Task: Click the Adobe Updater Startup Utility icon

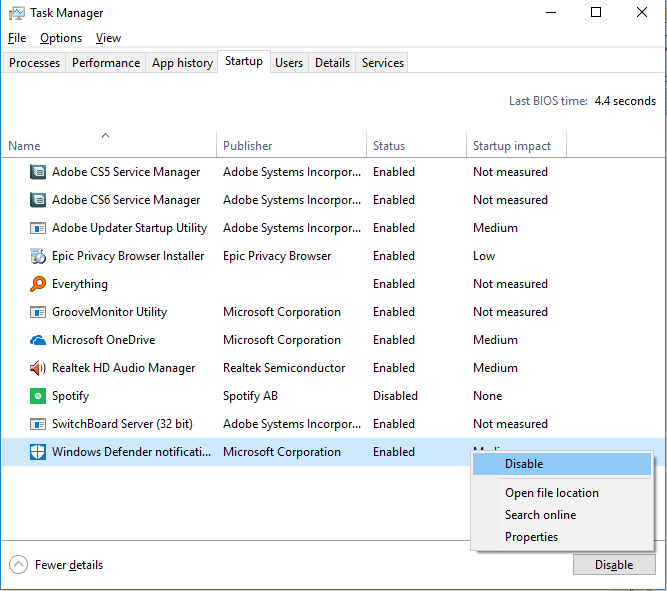Action: click(38, 228)
